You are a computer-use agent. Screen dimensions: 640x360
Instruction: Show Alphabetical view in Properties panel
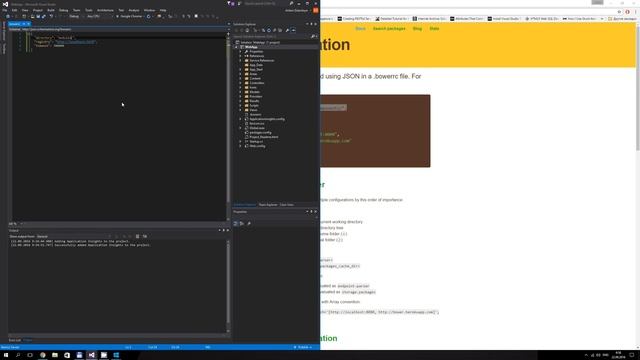click(242, 224)
